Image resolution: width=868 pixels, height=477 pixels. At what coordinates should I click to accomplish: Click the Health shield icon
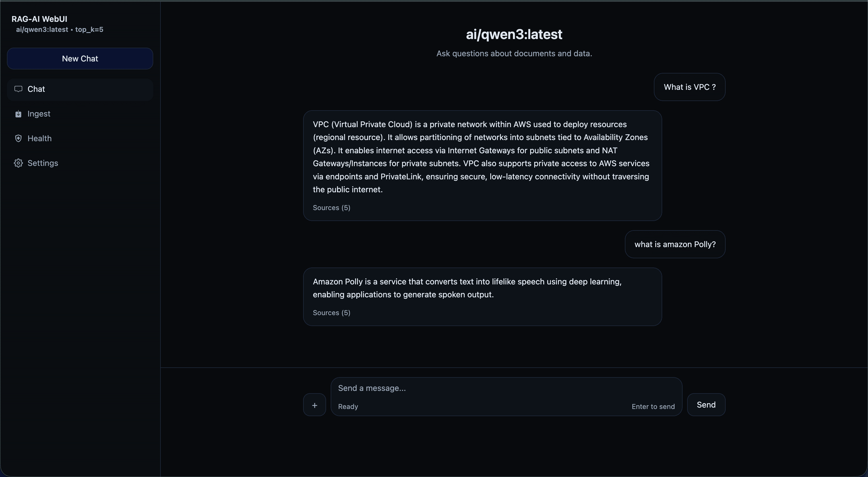(x=18, y=138)
